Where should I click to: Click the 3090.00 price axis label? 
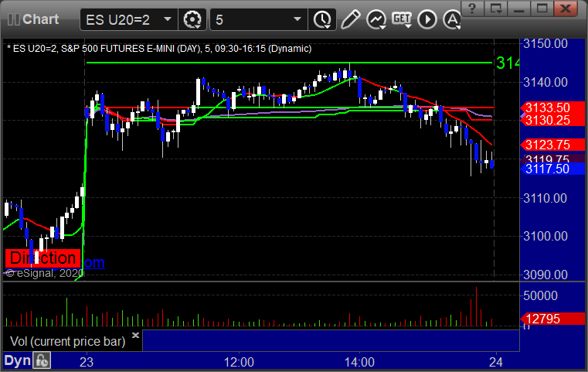tap(546, 275)
